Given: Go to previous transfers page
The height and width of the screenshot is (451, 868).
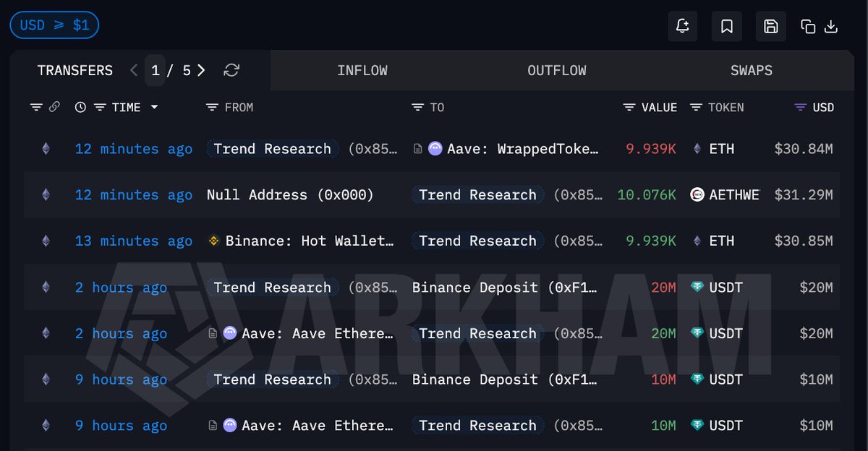Looking at the screenshot, I should (x=134, y=70).
